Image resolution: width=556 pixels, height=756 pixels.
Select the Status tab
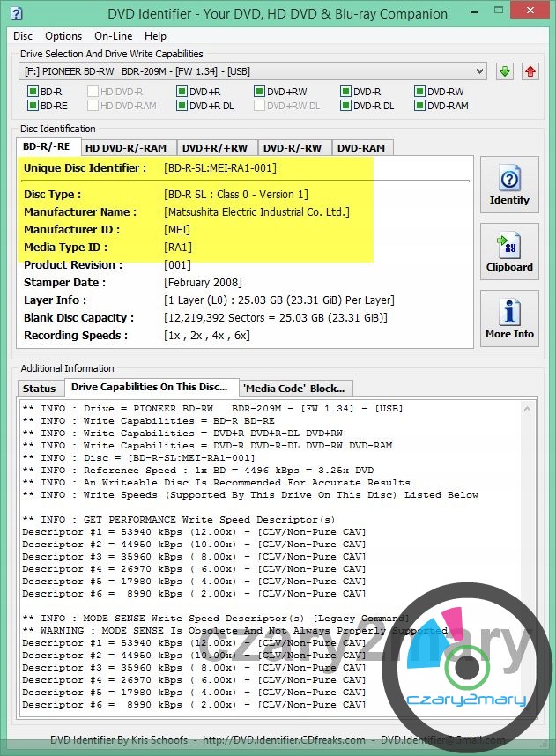[40, 389]
